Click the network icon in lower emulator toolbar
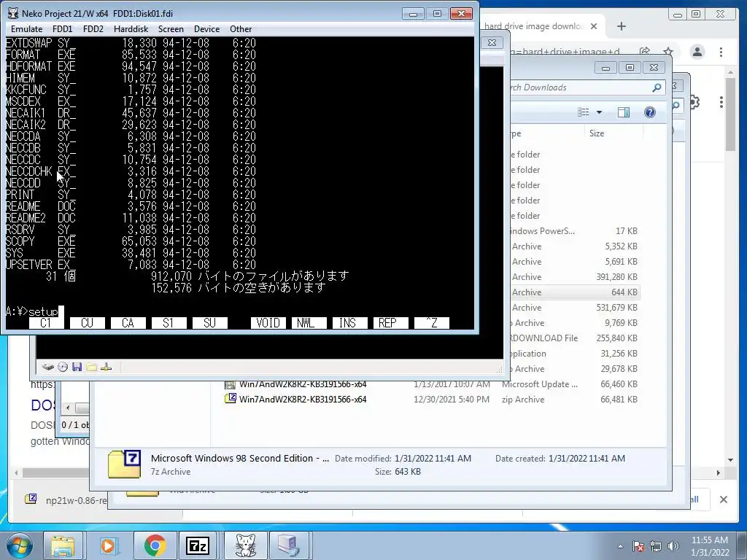747x560 pixels. pos(107,367)
